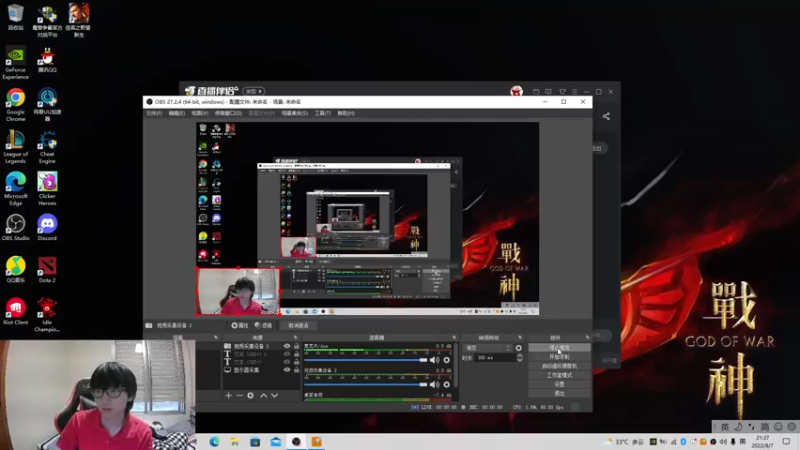Pop out the Controls dock via its header icon
Viewport: 800px width, 450px height.
coord(587,337)
